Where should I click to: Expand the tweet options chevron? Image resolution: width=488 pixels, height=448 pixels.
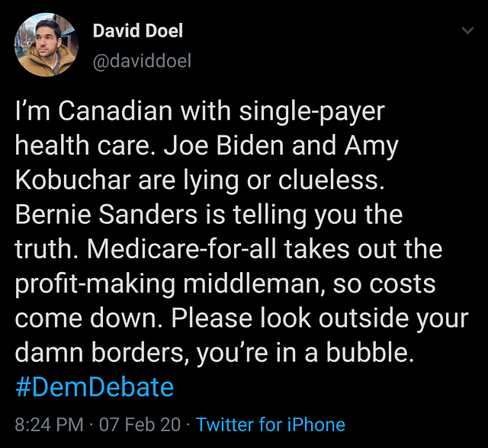click(x=467, y=31)
